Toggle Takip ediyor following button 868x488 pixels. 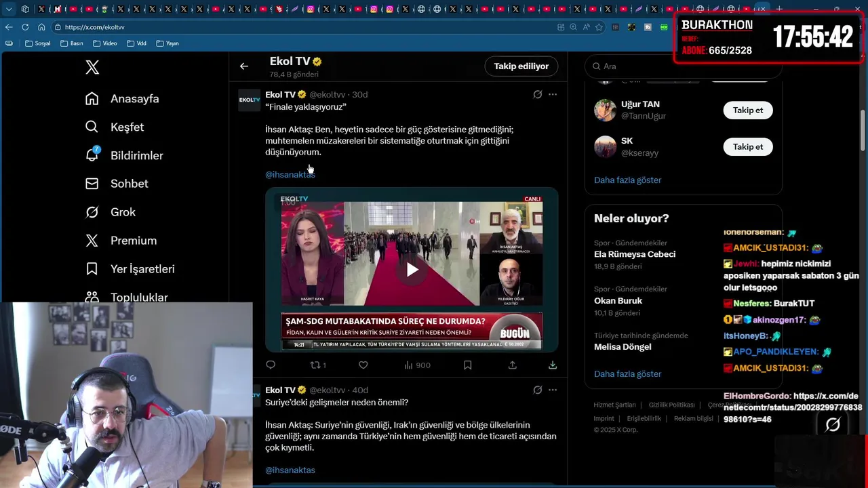(521, 66)
